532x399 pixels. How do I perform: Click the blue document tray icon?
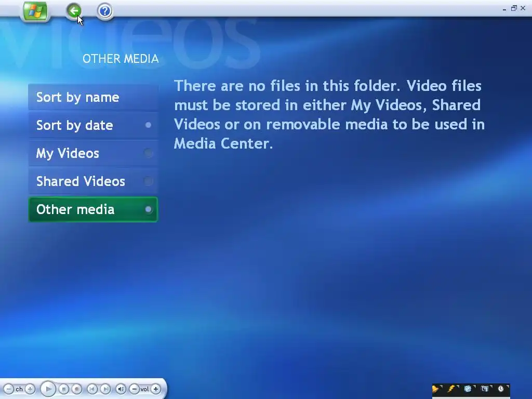pyautogui.click(x=468, y=389)
